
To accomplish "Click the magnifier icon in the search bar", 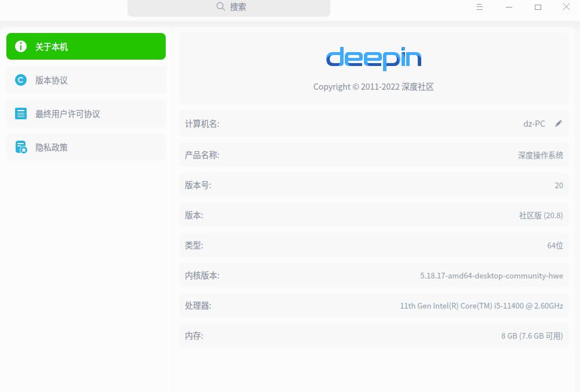I will pyautogui.click(x=221, y=6).
